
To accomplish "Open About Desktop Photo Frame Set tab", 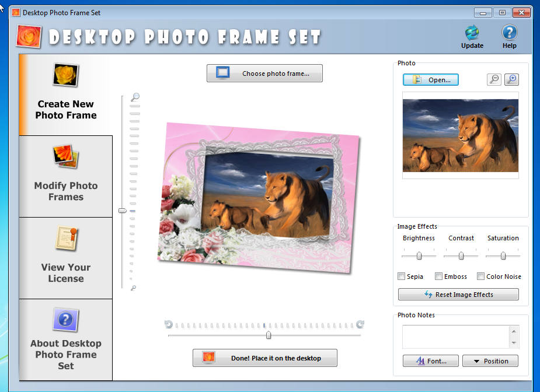I will [x=66, y=339].
